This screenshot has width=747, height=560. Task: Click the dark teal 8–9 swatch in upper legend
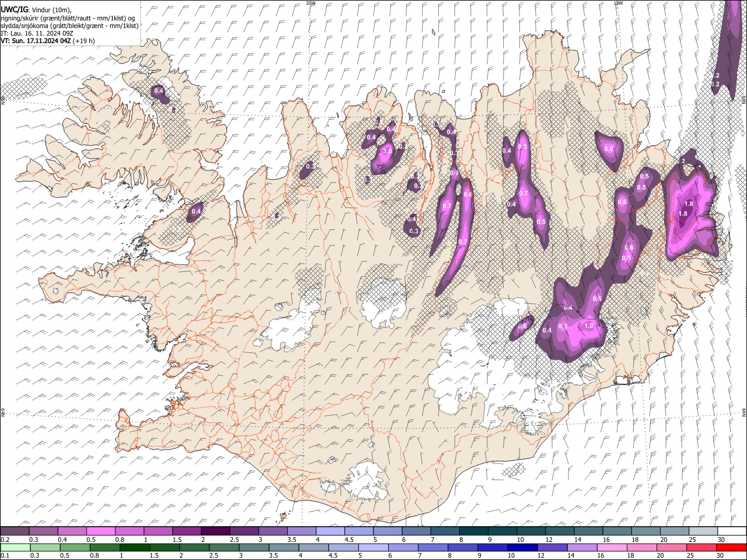click(x=473, y=531)
